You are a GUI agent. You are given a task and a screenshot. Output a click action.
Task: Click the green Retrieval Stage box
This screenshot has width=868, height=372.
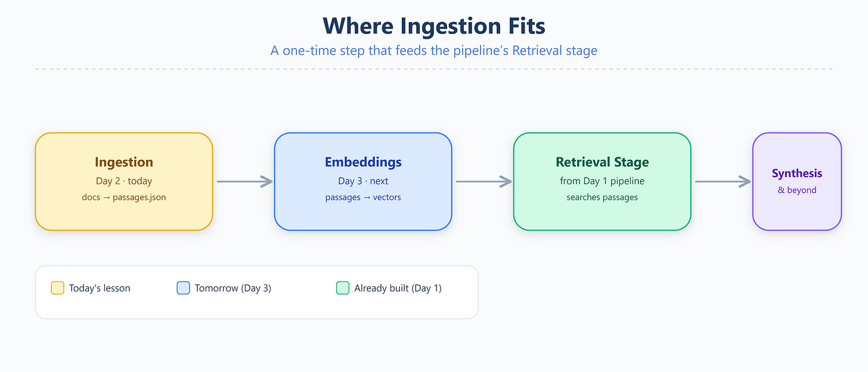coord(602,181)
